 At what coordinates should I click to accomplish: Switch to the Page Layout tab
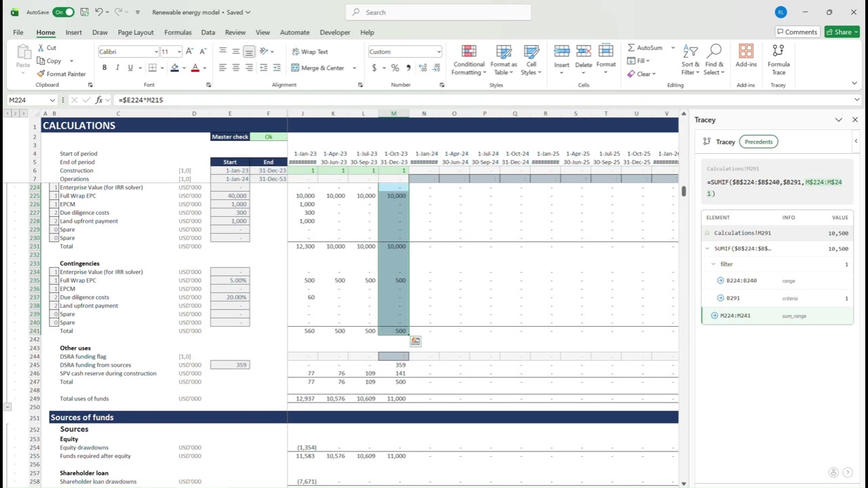pyautogui.click(x=136, y=32)
